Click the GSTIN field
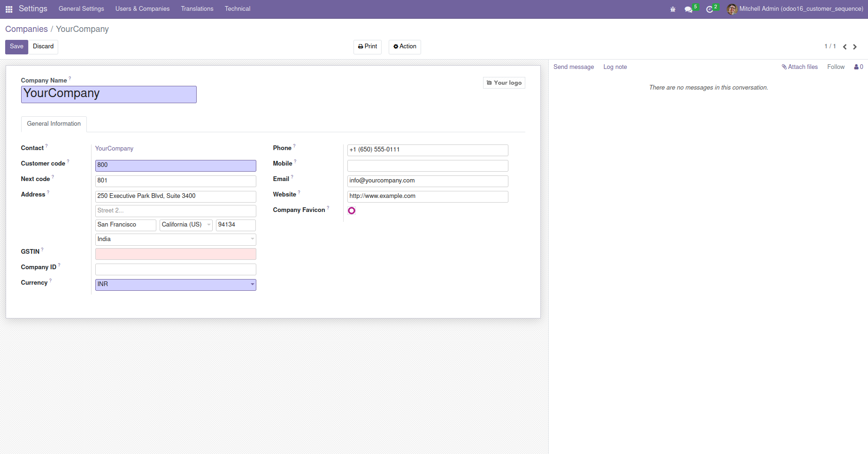Screen dimensions: 868x454 [176, 254]
